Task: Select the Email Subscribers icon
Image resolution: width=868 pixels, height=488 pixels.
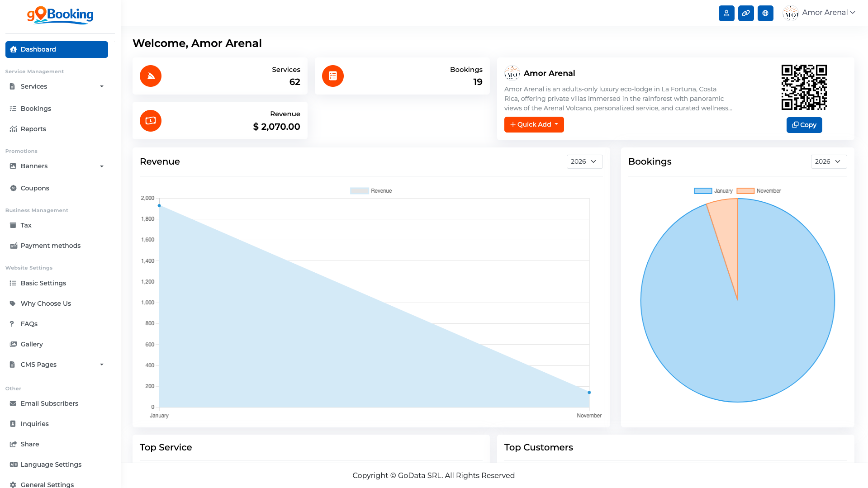Action: pyautogui.click(x=12, y=403)
